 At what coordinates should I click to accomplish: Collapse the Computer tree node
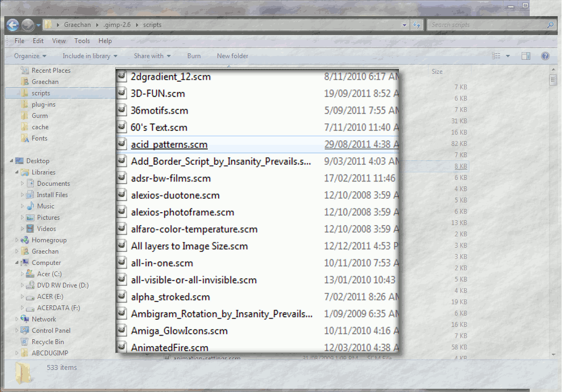(17, 263)
